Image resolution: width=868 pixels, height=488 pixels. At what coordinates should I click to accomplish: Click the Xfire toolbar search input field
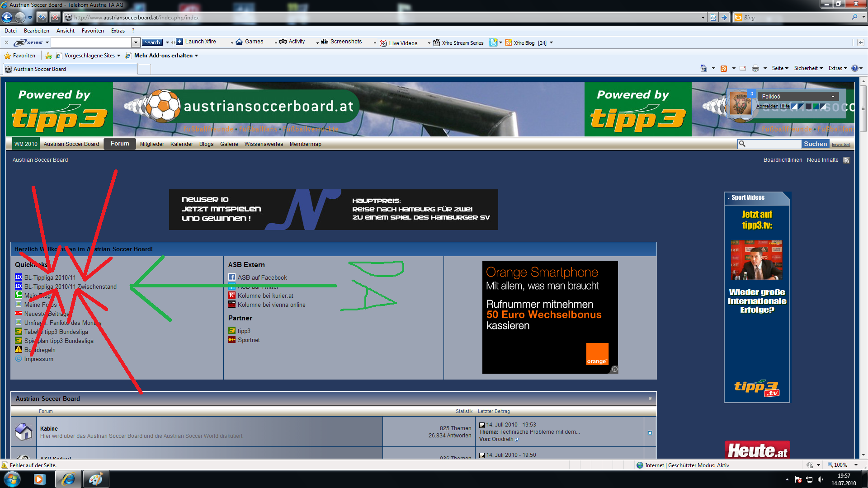(91, 42)
